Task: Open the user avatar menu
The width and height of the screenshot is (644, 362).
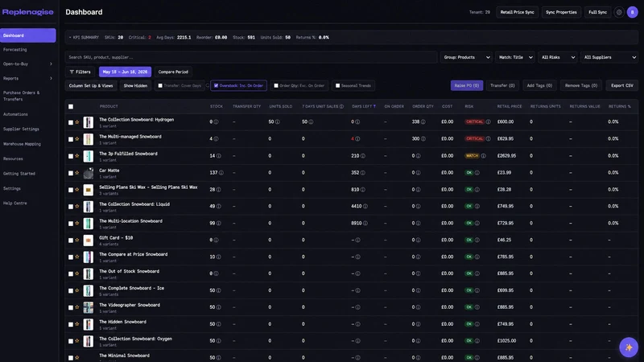Action: [x=632, y=12]
